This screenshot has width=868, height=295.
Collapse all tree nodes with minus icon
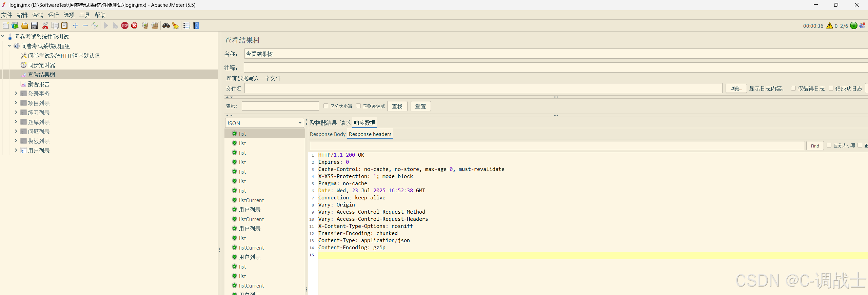[x=85, y=26]
